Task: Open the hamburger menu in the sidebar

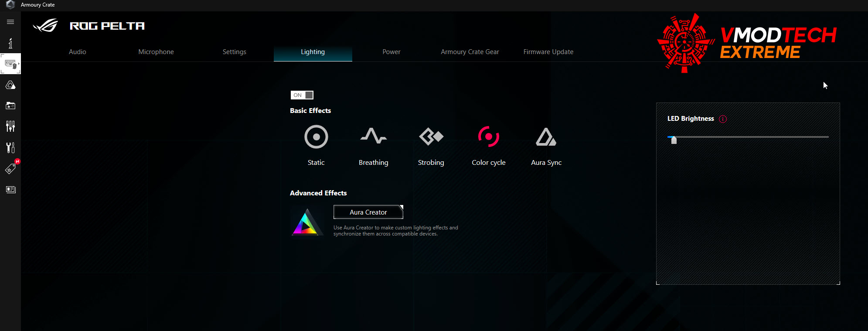Action: click(x=10, y=22)
